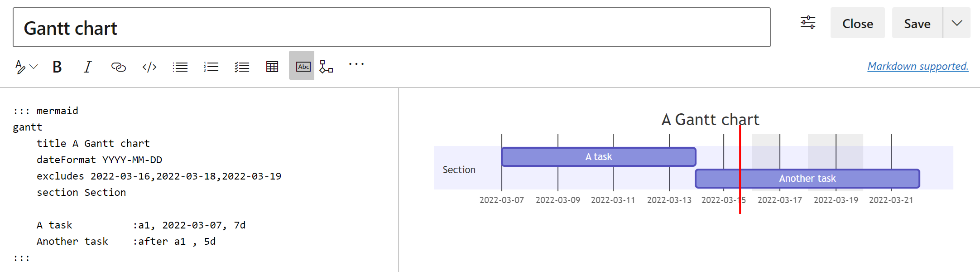
Task: Insert a table
Action: click(272, 66)
